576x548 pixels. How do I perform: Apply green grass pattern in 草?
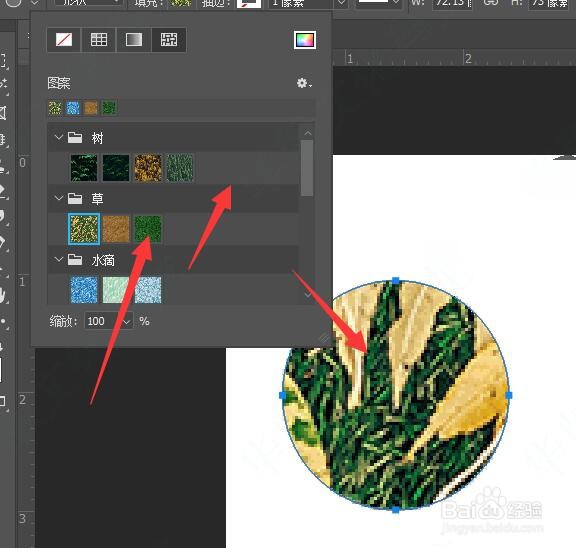pyautogui.click(x=148, y=229)
